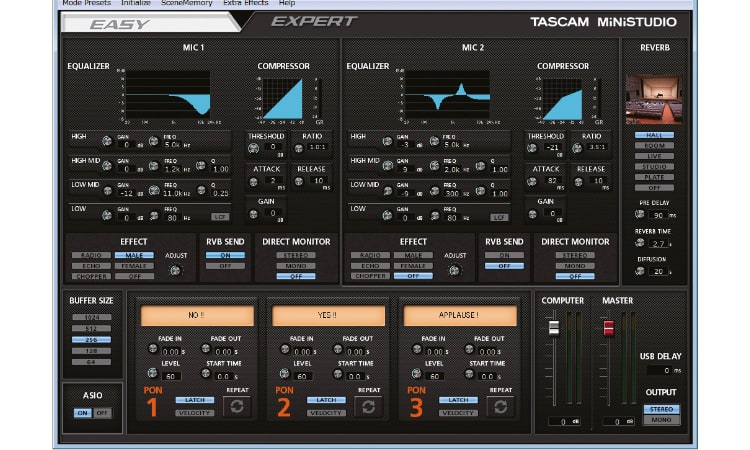Open the Extra Effects menu
Image resolution: width=750 pixels, height=450 pixels.
click(x=246, y=3)
